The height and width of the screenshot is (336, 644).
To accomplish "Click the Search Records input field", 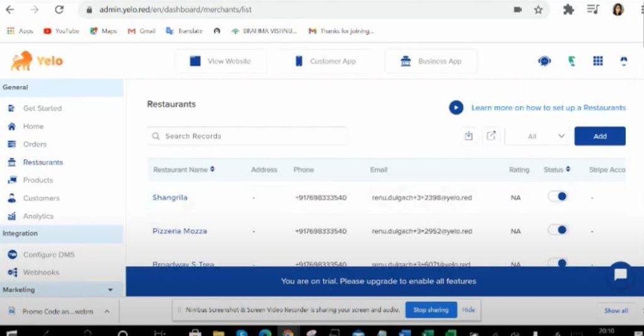I will [252, 136].
